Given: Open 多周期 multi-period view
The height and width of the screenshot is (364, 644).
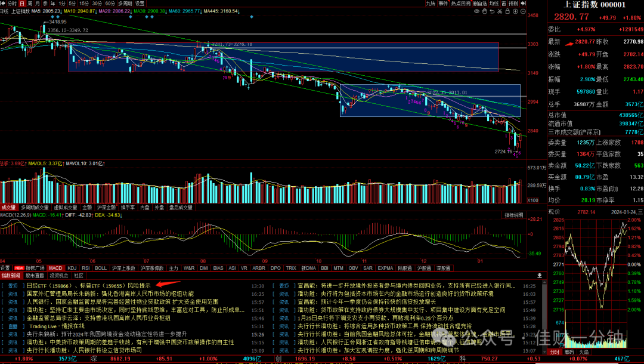Looking at the screenshot, I should tap(125, 4).
